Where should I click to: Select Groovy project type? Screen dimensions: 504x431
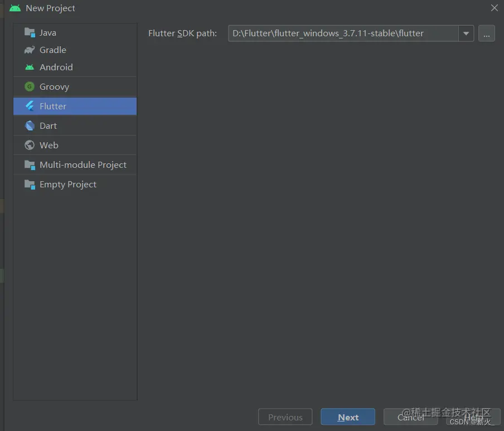(75, 86)
